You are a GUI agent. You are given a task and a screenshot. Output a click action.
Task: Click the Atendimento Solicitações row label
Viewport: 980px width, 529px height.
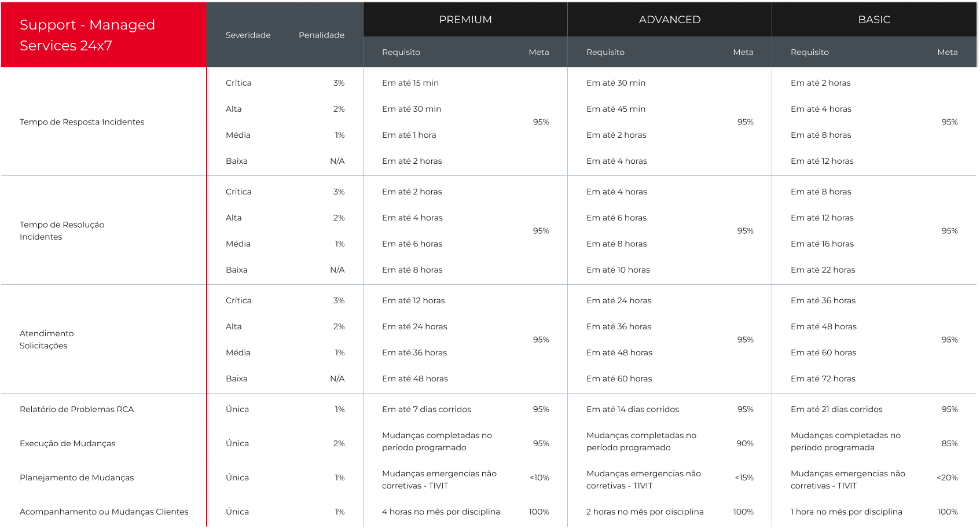46,339
